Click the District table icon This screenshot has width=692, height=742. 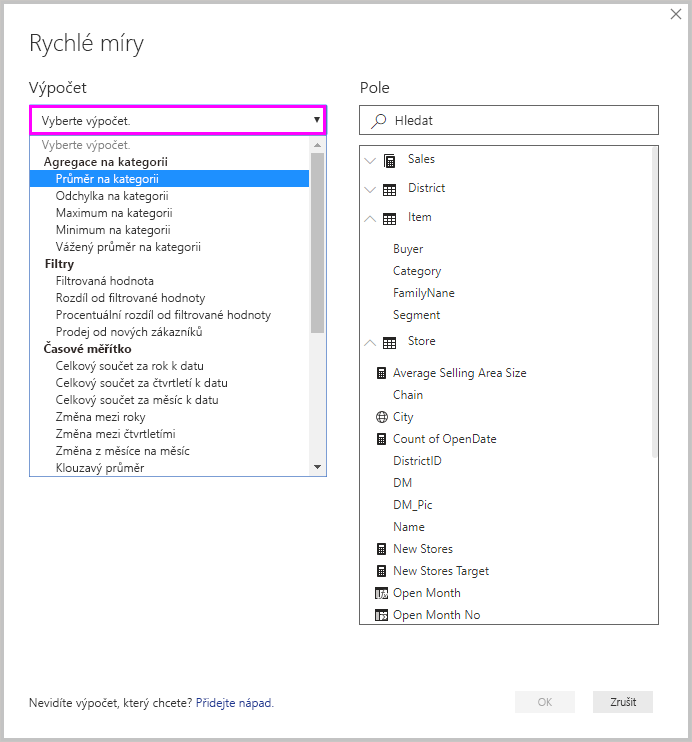[390, 190]
